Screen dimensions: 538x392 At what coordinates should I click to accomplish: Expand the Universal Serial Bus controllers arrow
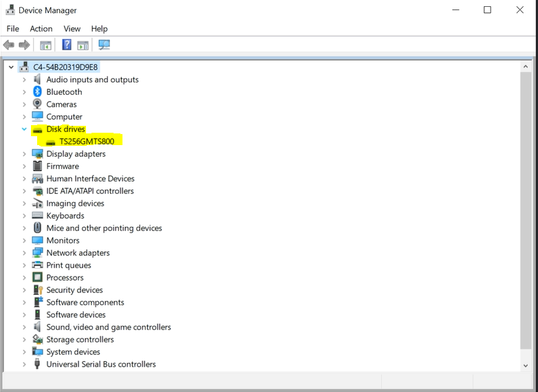(x=24, y=364)
